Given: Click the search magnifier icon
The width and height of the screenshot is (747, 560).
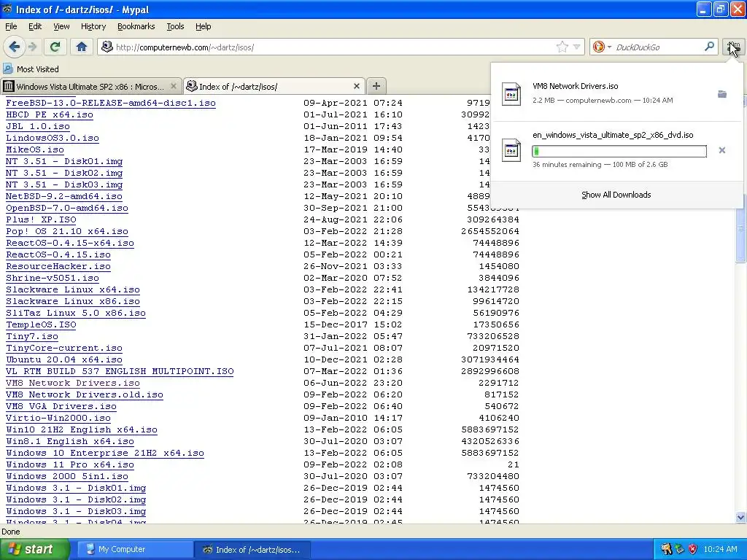Looking at the screenshot, I should 709,46.
